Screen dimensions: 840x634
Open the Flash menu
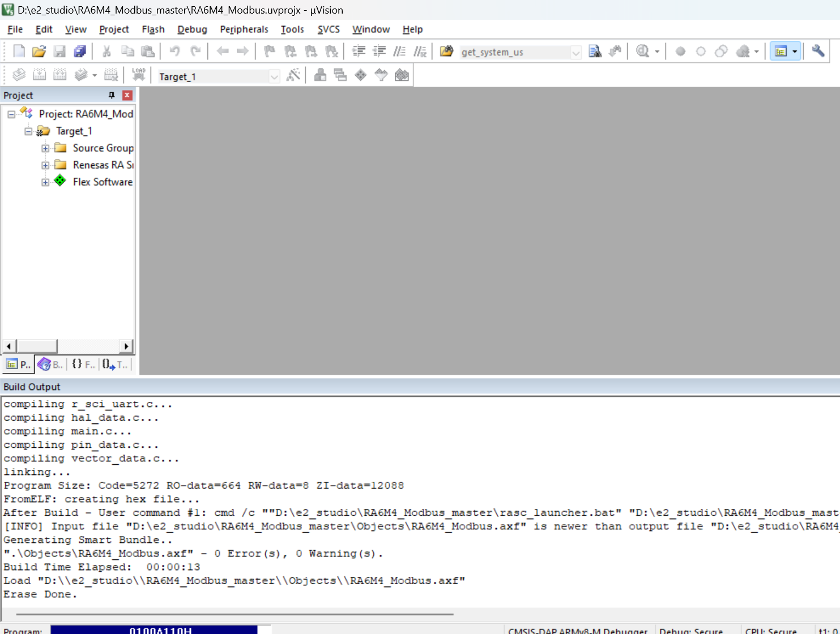point(153,29)
